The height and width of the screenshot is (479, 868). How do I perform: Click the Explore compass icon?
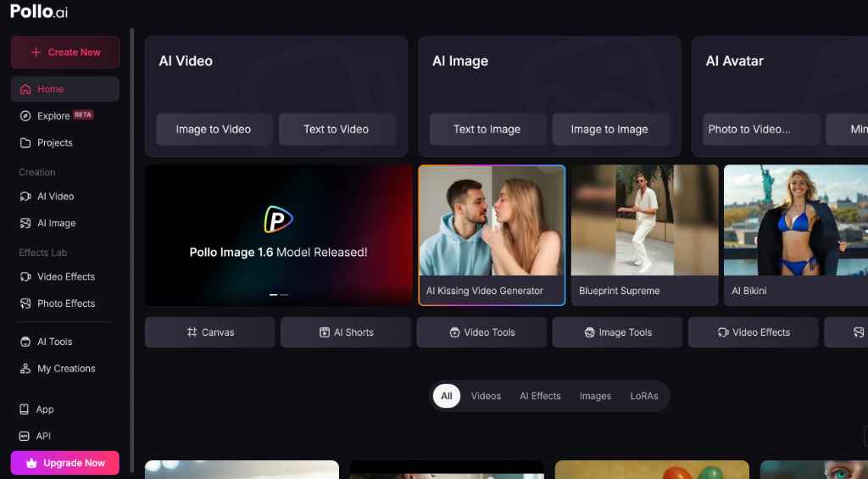click(25, 116)
